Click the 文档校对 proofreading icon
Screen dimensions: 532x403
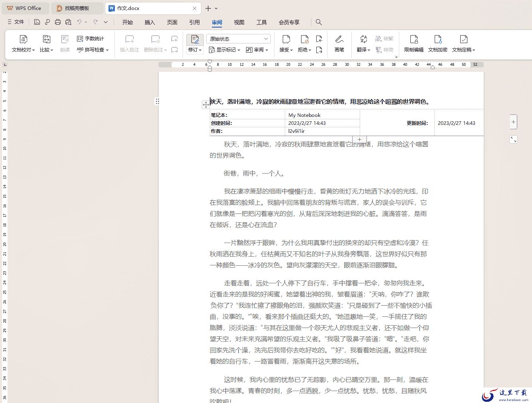tap(24, 39)
